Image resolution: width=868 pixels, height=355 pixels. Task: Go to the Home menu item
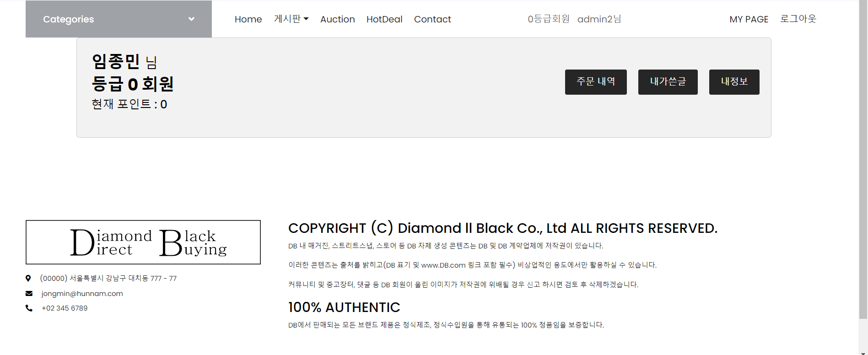[x=248, y=19]
